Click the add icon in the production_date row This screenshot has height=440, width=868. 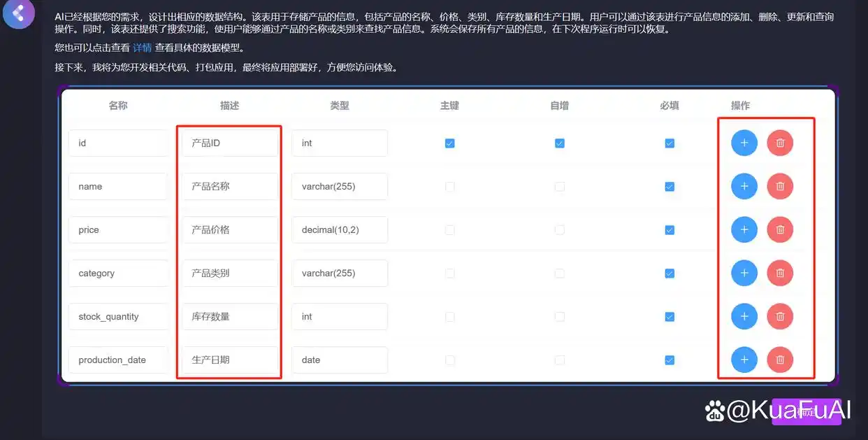tap(744, 360)
